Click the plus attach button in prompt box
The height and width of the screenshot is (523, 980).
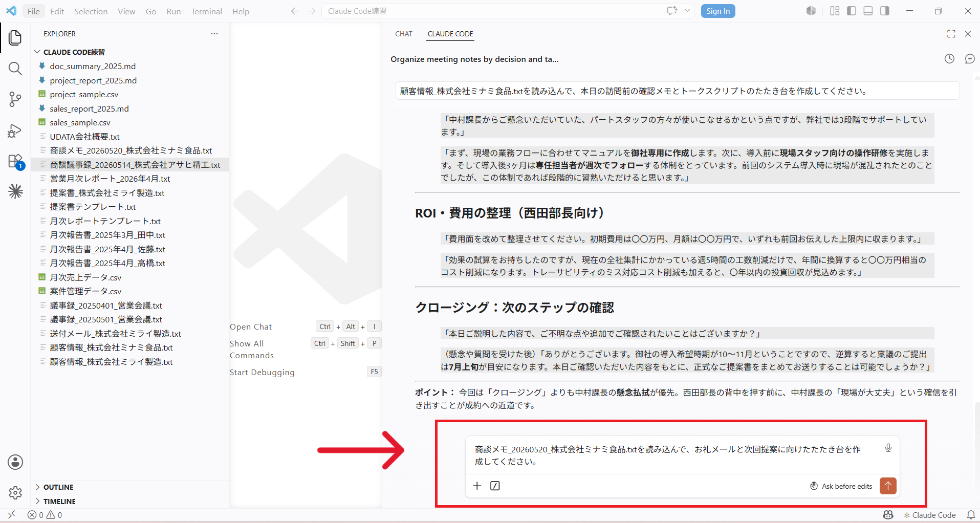[x=477, y=486]
